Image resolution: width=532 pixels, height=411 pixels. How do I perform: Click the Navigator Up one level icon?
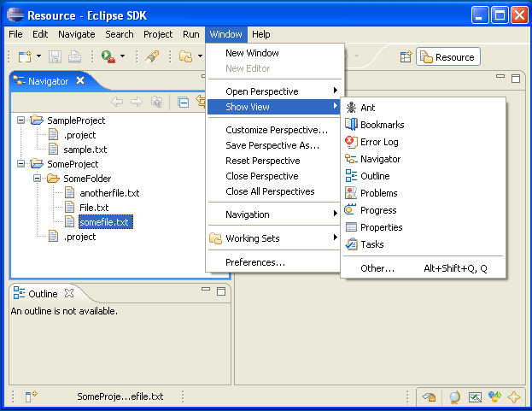click(x=156, y=102)
